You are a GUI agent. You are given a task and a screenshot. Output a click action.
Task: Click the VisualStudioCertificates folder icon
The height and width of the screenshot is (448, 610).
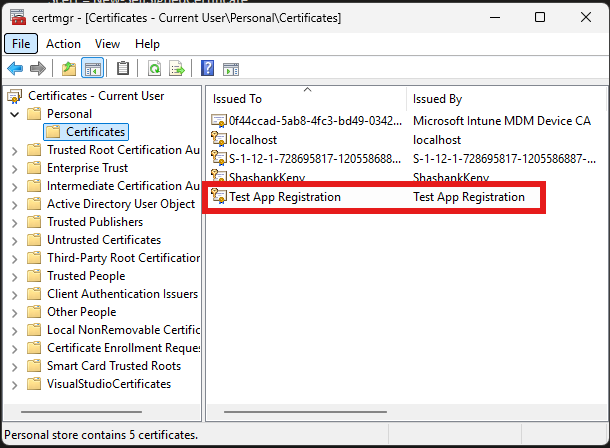[34, 384]
